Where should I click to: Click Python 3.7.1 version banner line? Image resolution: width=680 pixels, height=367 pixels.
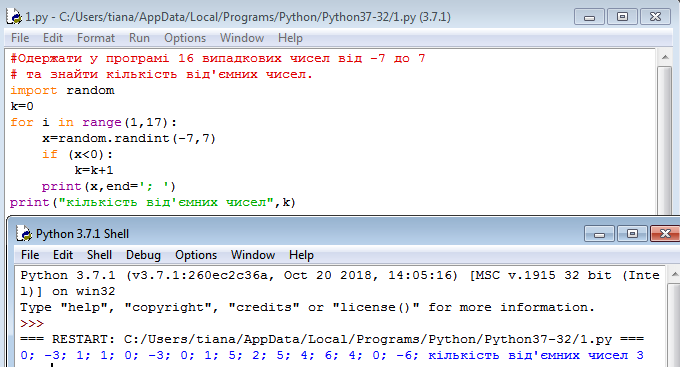click(340, 275)
